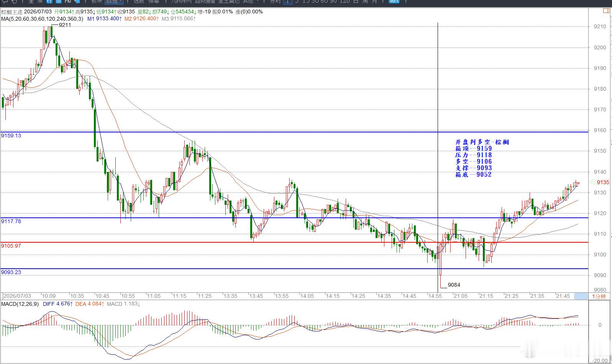This screenshot has width=612, height=364.
Task: Click the MACD(12,26,9) indicator label
Action: [x=20, y=304]
